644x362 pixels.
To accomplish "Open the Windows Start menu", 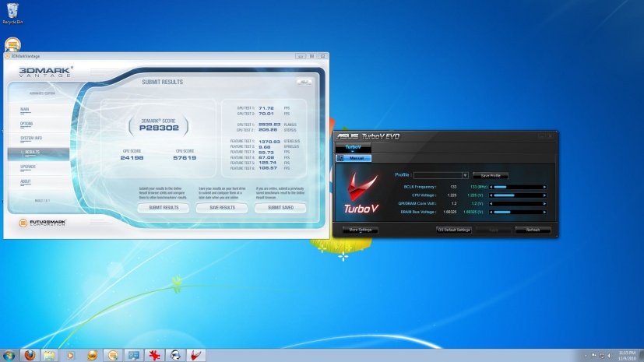I will [x=9, y=355].
